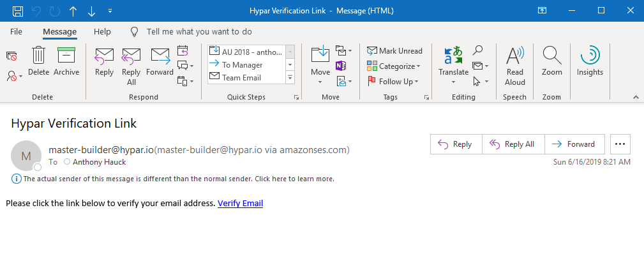Open the Select cursor dropdown
644x261 pixels.
click(x=480, y=81)
